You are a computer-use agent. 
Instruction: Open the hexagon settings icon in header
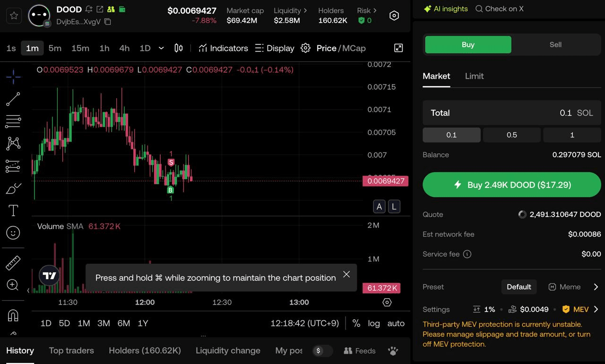(394, 16)
